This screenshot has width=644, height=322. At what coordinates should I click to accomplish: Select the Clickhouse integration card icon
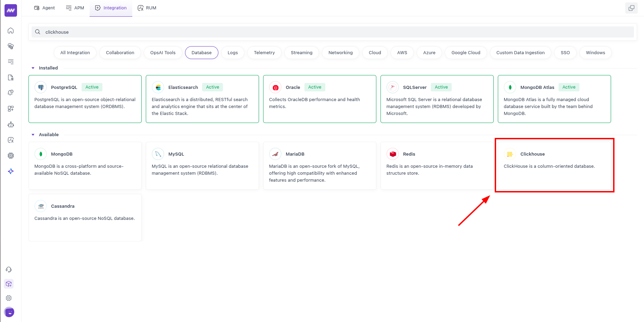click(510, 154)
